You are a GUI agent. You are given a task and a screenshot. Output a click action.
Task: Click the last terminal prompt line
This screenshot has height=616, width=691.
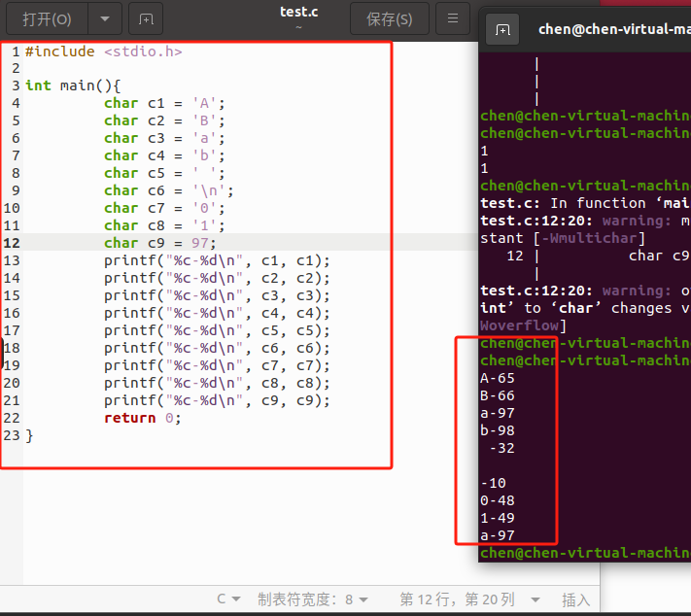(583, 553)
